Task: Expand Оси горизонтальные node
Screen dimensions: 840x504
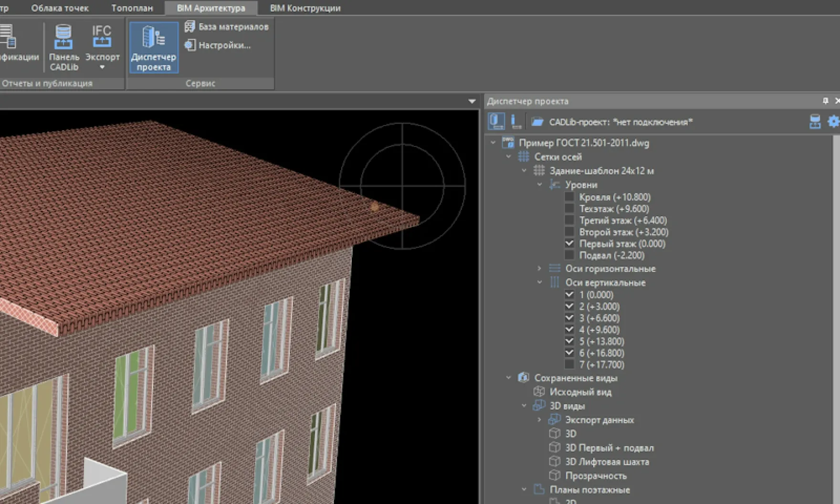Action: coord(539,269)
